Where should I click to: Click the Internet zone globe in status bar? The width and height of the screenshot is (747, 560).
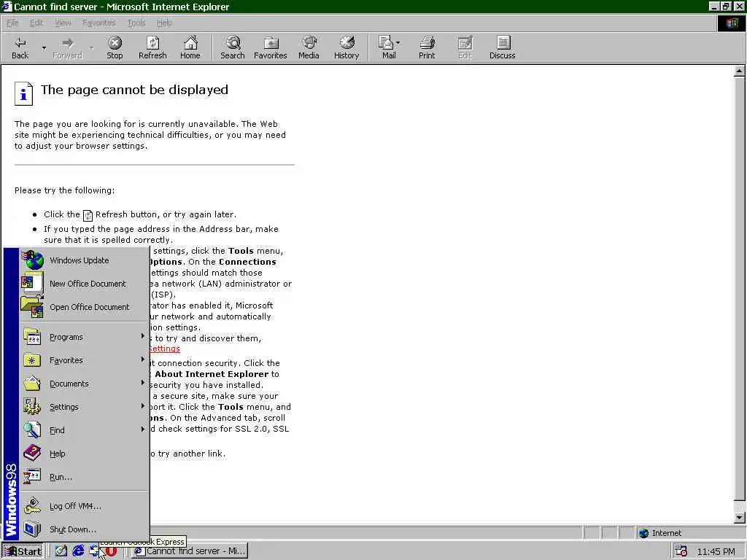click(x=643, y=533)
